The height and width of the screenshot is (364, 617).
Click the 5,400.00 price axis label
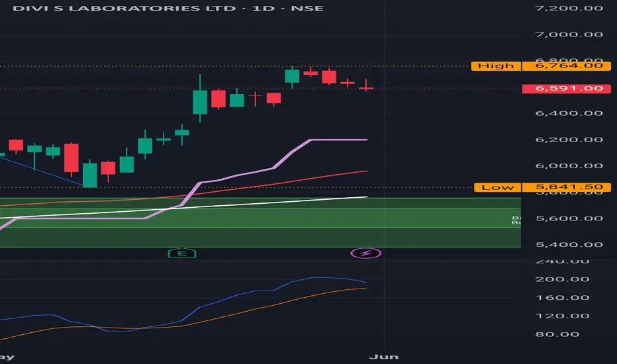coord(569,244)
